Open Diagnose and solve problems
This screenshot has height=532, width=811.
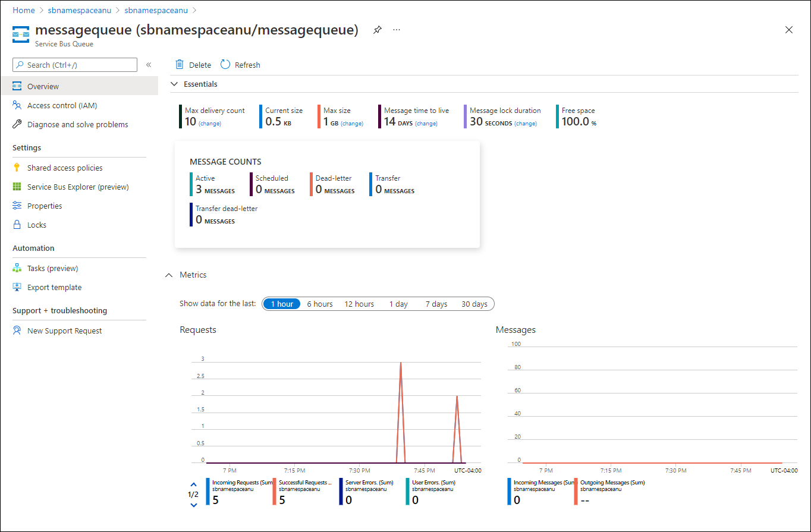(79, 124)
